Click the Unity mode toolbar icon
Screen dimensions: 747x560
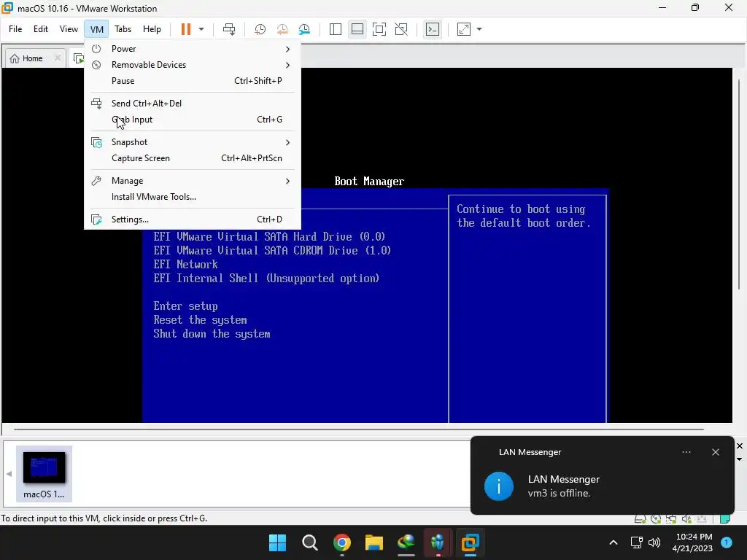tap(402, 29)
